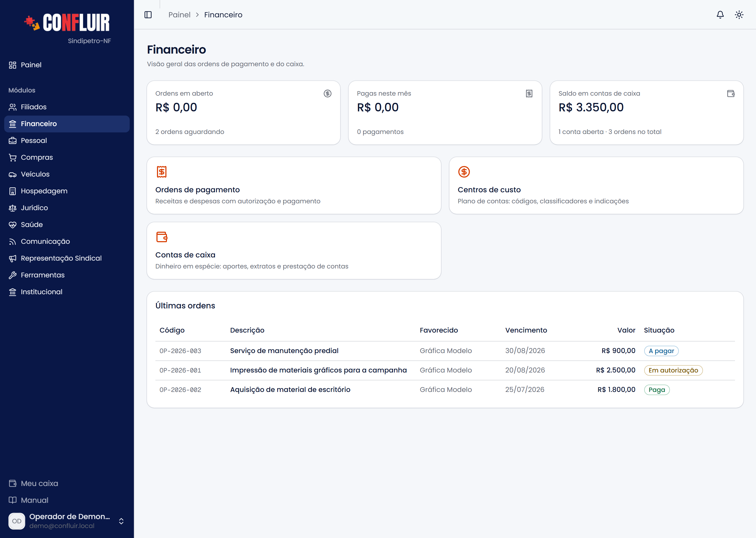Click the Representação Sindical megaphone icon
Viewport: 756px width, 538px height.
pyautogui.click(x=13, y=258)
